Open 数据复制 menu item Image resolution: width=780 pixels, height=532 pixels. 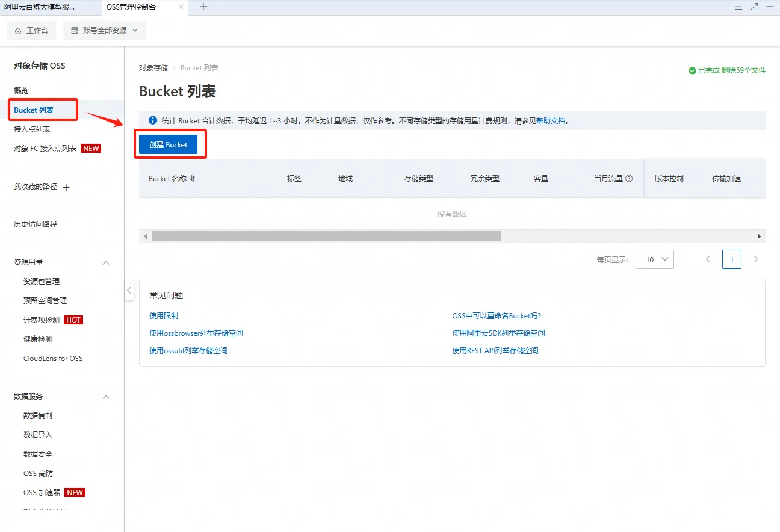coord(38,416)
